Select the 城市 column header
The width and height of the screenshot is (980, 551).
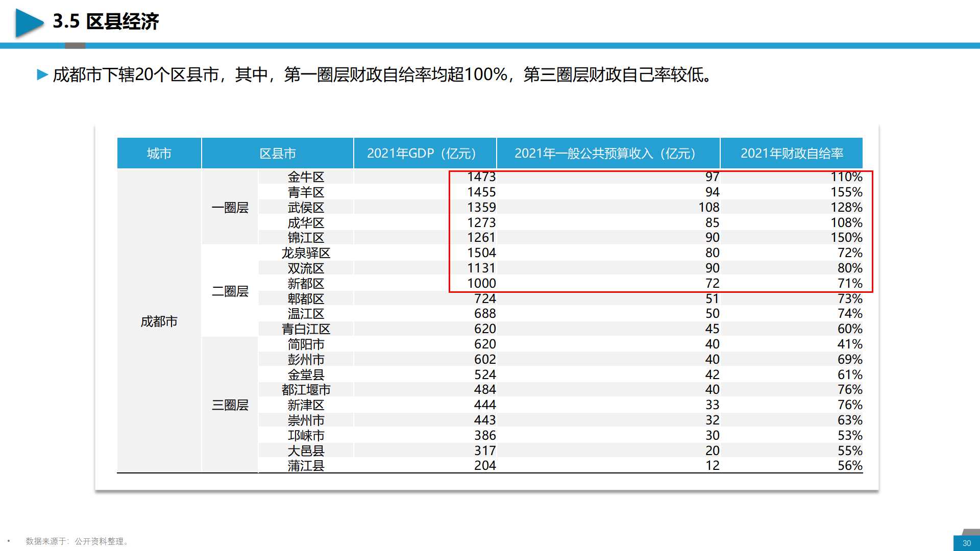[x=159, y=153]
